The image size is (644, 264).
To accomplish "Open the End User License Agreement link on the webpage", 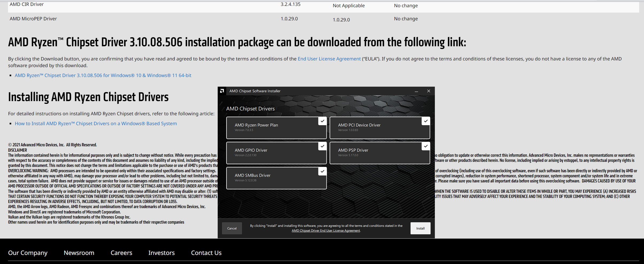I will point(329,59).
